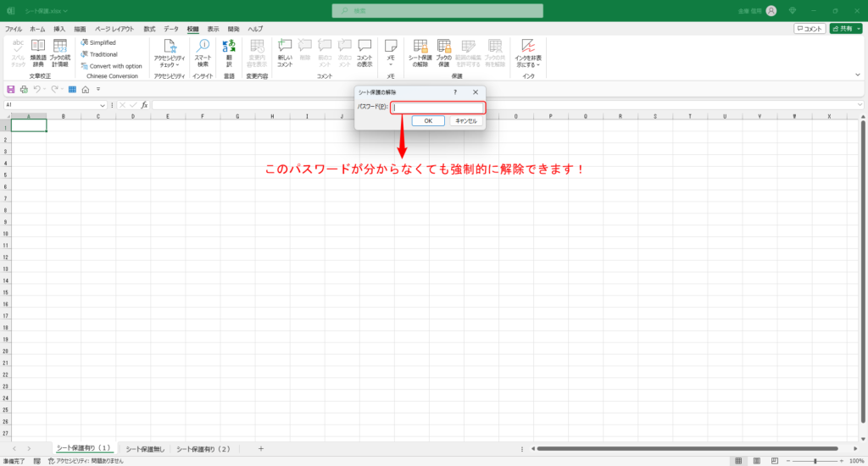This screenshot has height=466, width=868.
Task: Click アクセシビリティ: 問題ありません status text
Action: point(86,460)
